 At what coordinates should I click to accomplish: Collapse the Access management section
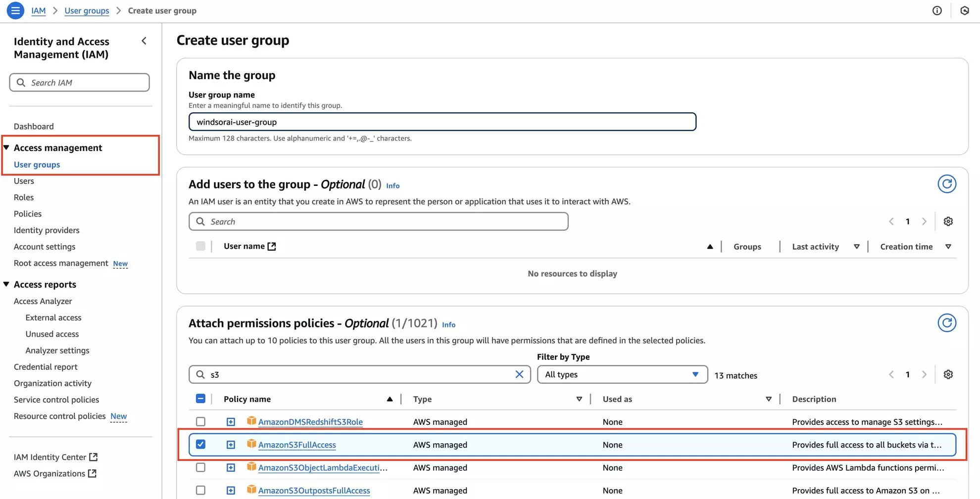click(6, 147)
